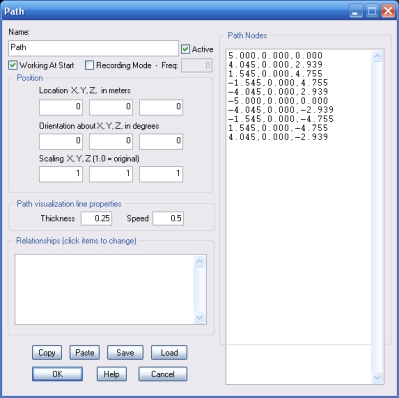Click the Thickness value field
Screen dimensions: 399x398
click(x=96, y=219)
